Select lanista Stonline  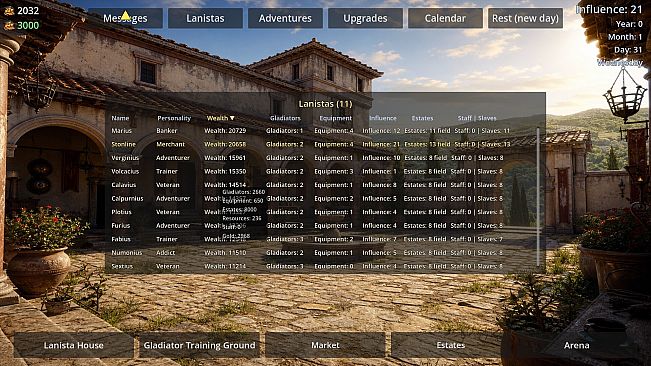tap(124, 144)
